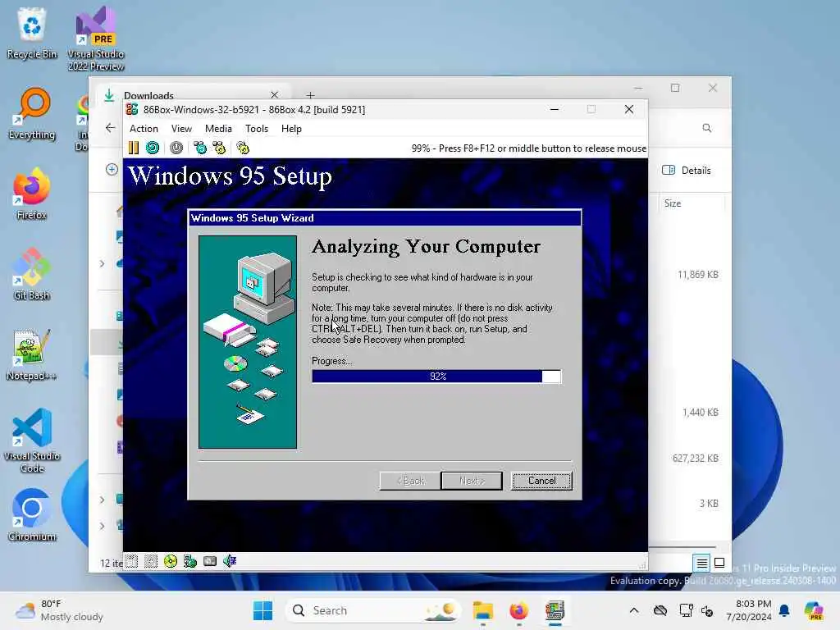The image size is (840, 630).
Task: Click the CD-ROM status bar icon
Action: [171, 561]
